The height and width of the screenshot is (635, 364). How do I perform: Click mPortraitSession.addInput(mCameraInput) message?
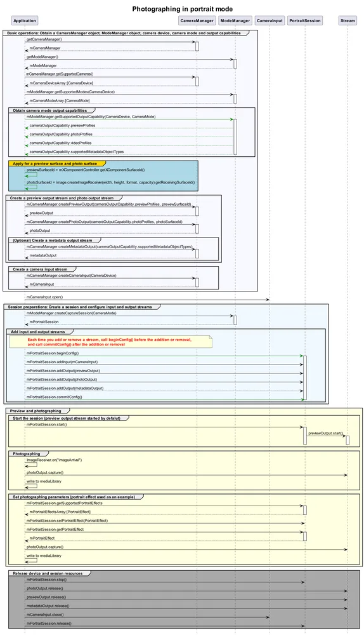(62, 362)
